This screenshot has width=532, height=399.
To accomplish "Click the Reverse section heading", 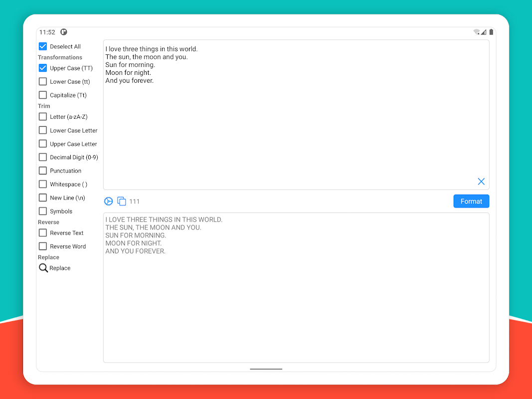I will coord(48,222).
